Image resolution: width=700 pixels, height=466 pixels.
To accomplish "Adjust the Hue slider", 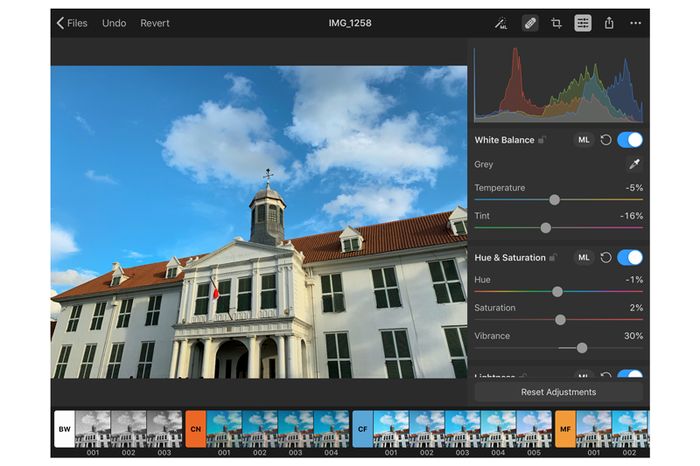I will pos(558,291).
